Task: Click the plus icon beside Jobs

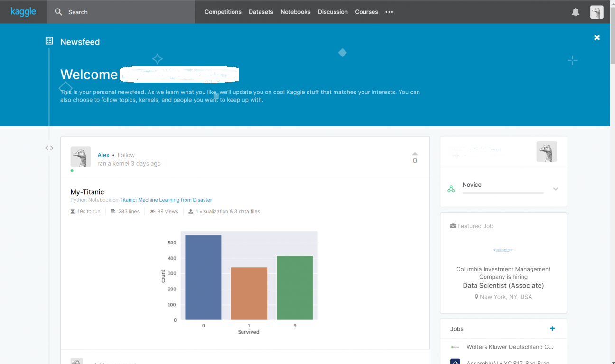Action: 552,328
